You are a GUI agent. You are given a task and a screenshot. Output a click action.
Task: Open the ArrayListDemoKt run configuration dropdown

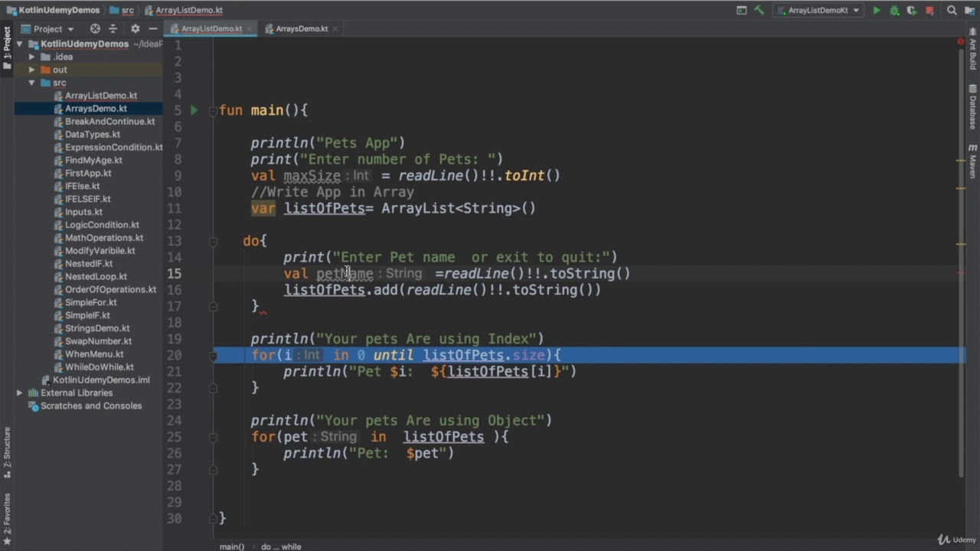819,11
